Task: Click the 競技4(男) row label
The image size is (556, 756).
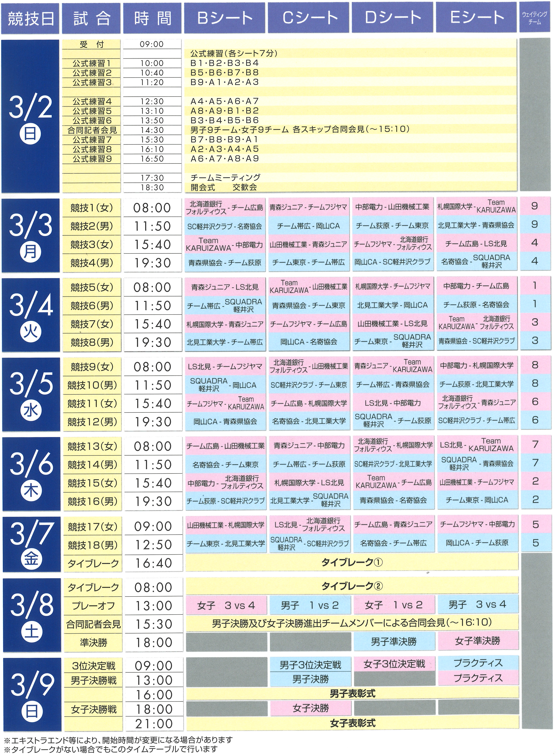Action: tap(91, 263)
